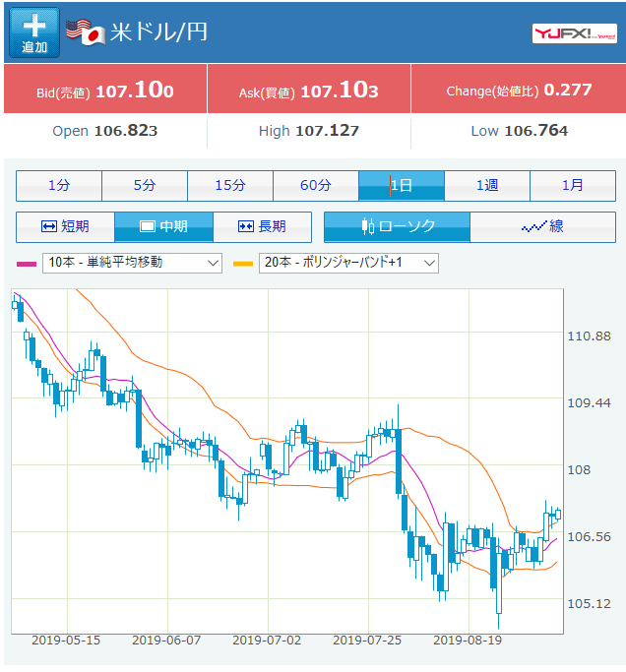
Task: Open the 10本 - 単純平均移動 indicator dropdown
Action: (133, 263)
